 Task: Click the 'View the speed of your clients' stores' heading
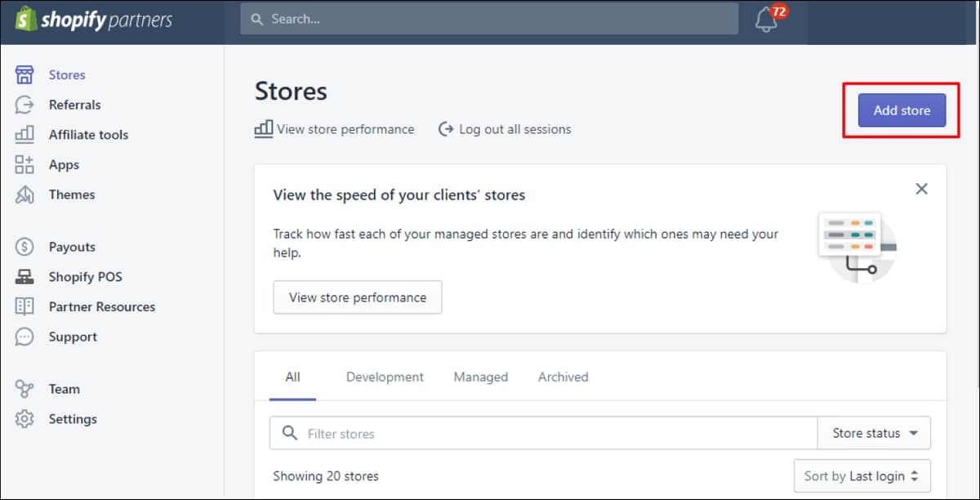coord(399,195)
